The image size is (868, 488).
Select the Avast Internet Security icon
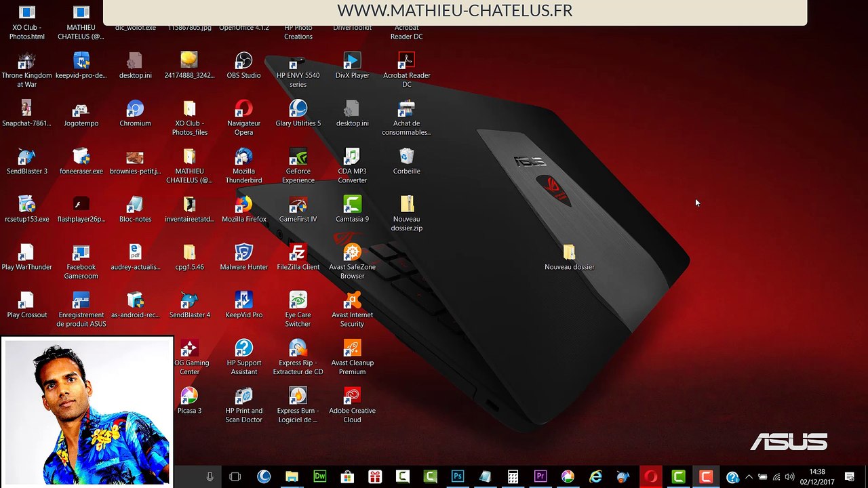coord(352,310)
